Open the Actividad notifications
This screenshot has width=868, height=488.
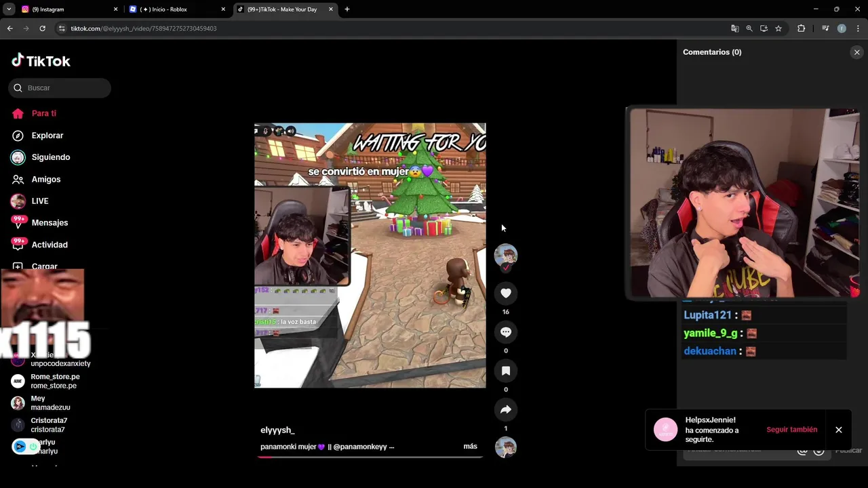coord(49,245)
